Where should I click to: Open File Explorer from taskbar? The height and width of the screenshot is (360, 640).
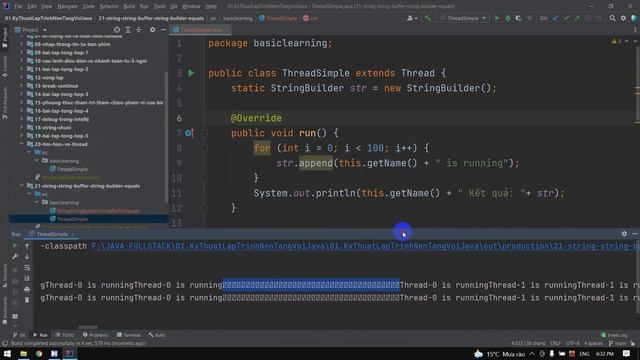pos(23,353)
